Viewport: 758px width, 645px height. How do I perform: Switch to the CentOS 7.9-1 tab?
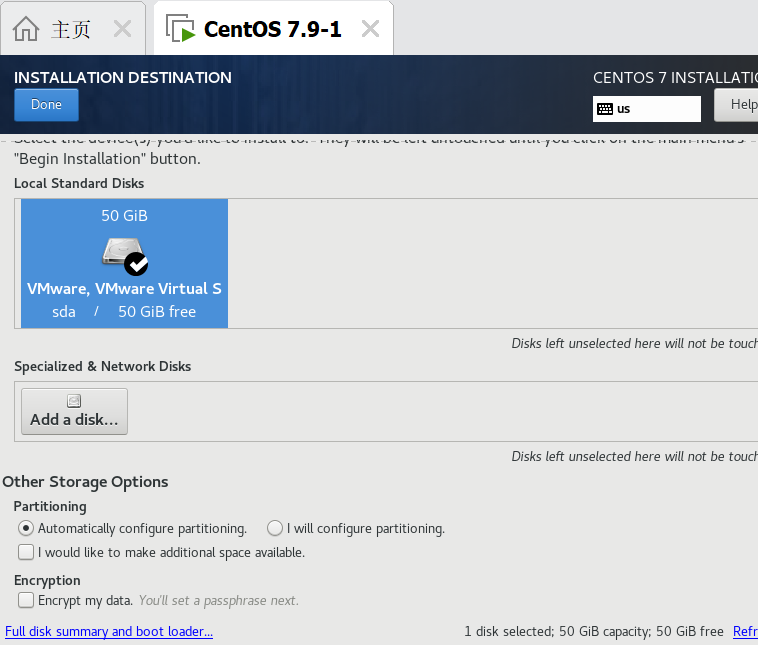273,29
